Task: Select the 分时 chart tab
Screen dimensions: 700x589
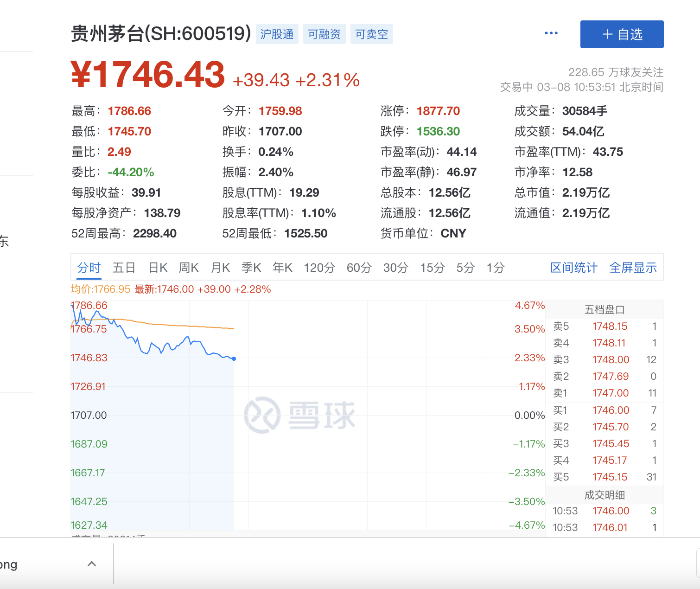Action: (x=89, y=268)
